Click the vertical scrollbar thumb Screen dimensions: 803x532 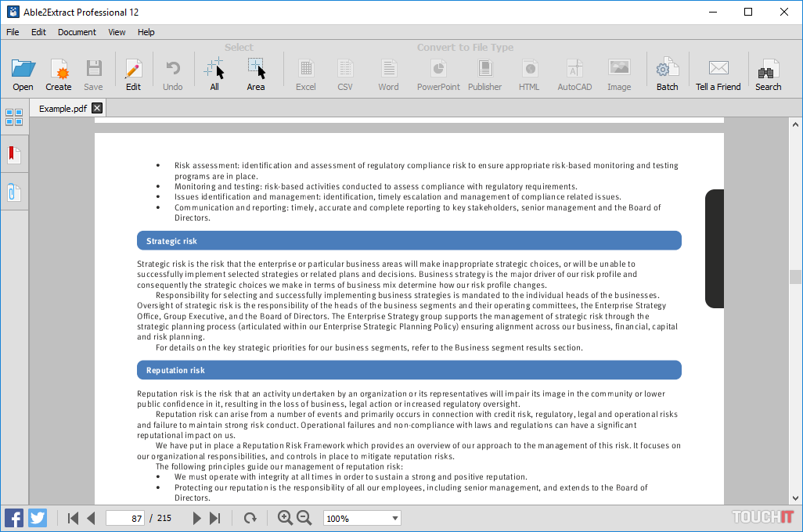(x=795, y=277)
